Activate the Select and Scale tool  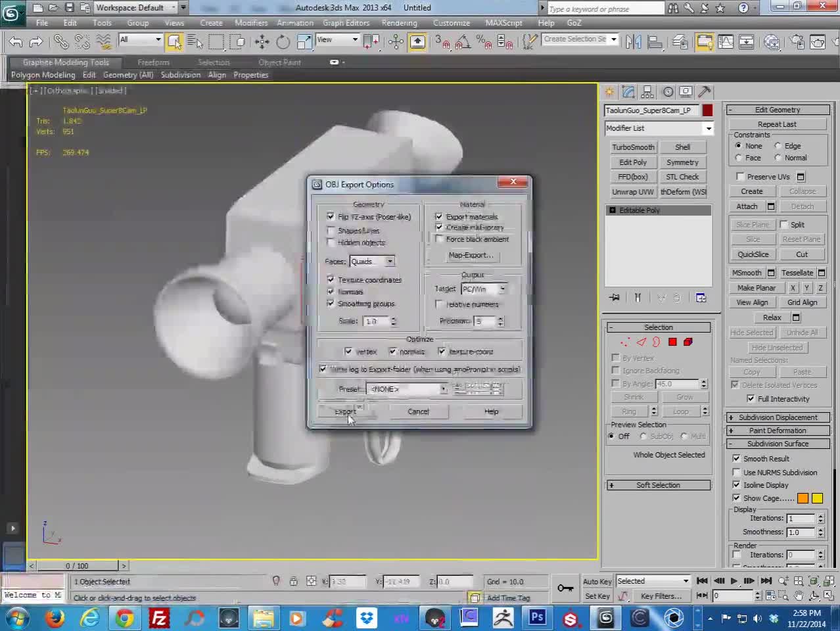point(304,42)
